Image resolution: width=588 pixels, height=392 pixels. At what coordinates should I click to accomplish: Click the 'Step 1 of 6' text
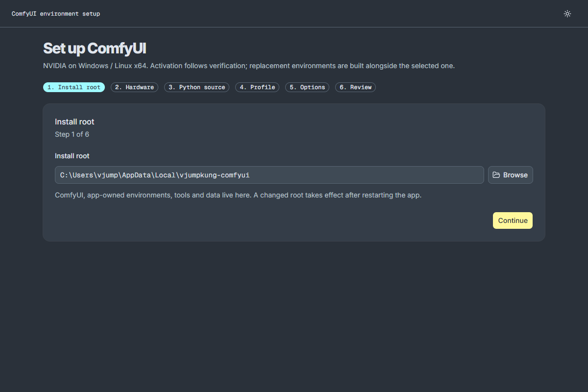point(72,134)
